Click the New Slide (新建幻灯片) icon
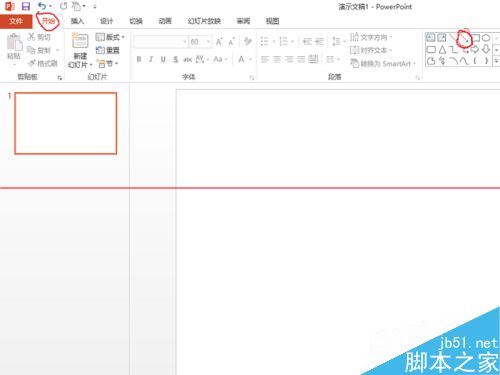The height and width of the screenshot is (375, 500). (80, 41)
